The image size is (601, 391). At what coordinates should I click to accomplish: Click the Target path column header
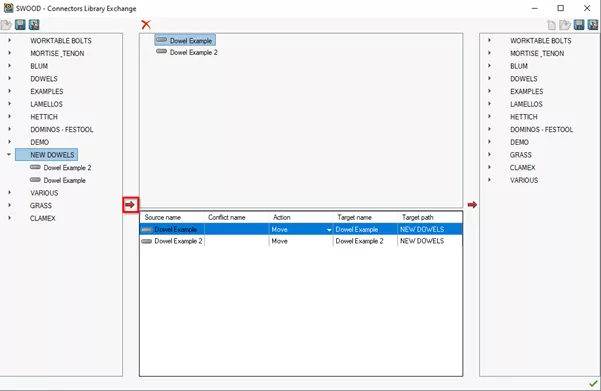(x=430, y=217)
